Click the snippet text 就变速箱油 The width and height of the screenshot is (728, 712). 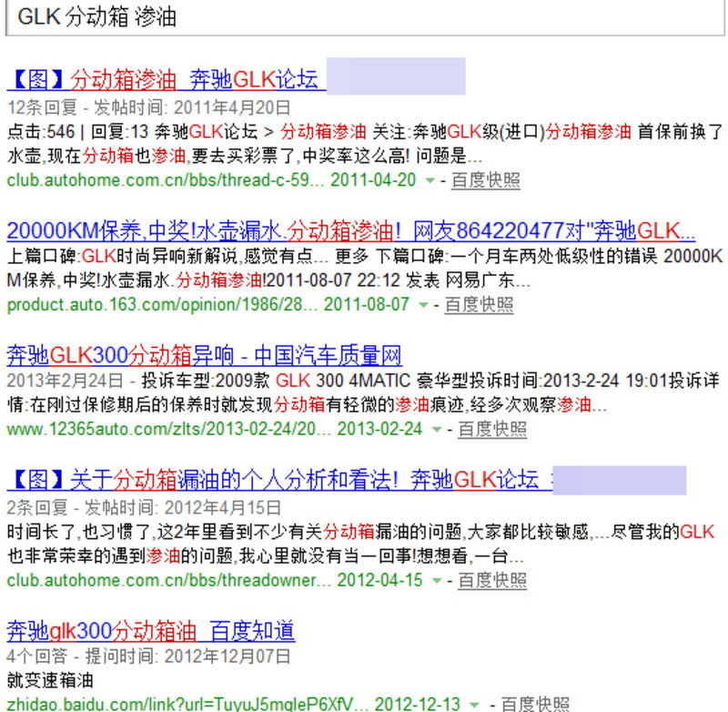[x=51, y=680]
